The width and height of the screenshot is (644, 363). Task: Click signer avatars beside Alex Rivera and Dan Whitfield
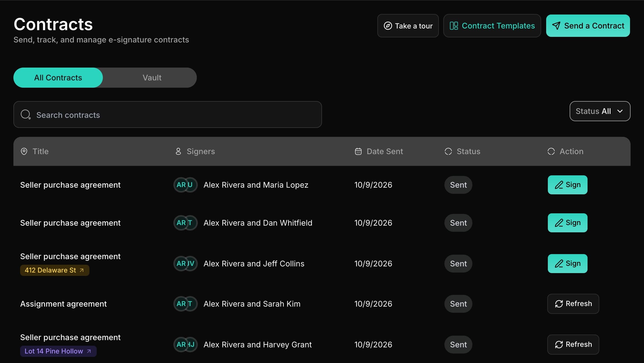pos(186,223)
